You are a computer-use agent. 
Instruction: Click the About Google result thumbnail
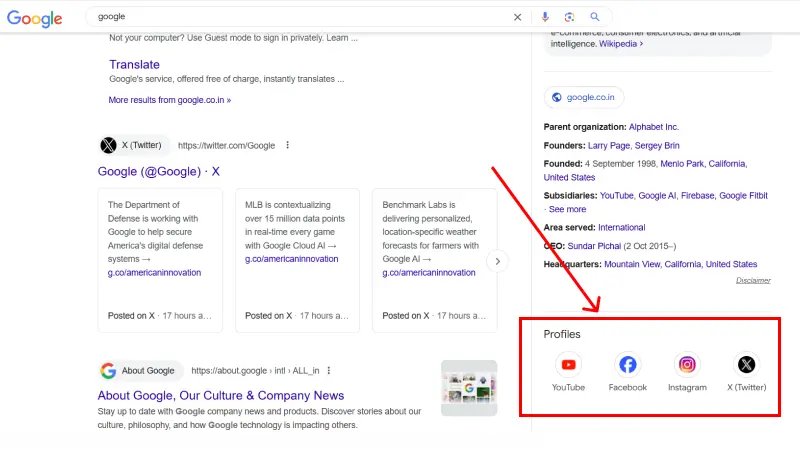click(x=468, y=387)
